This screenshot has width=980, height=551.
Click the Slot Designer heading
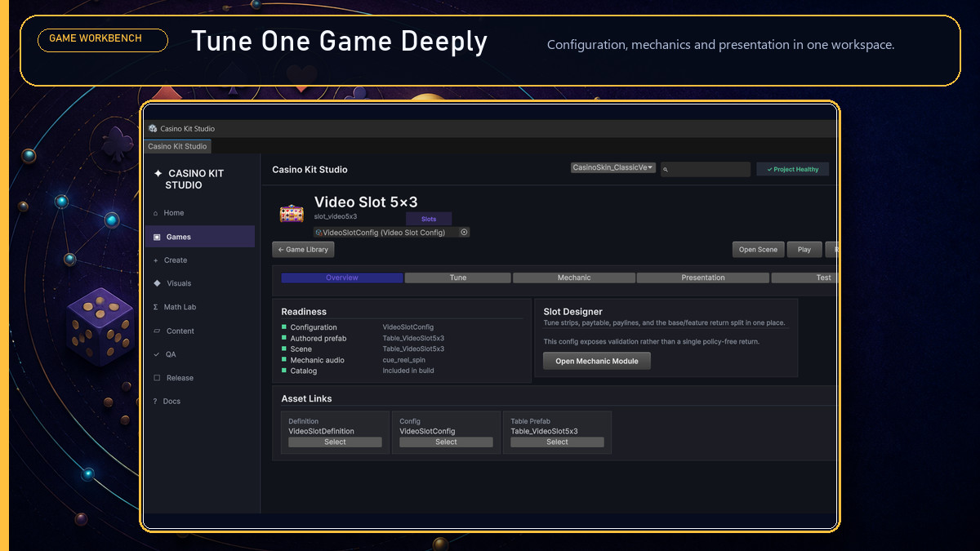pyautogui.click(x=573, y=312)
